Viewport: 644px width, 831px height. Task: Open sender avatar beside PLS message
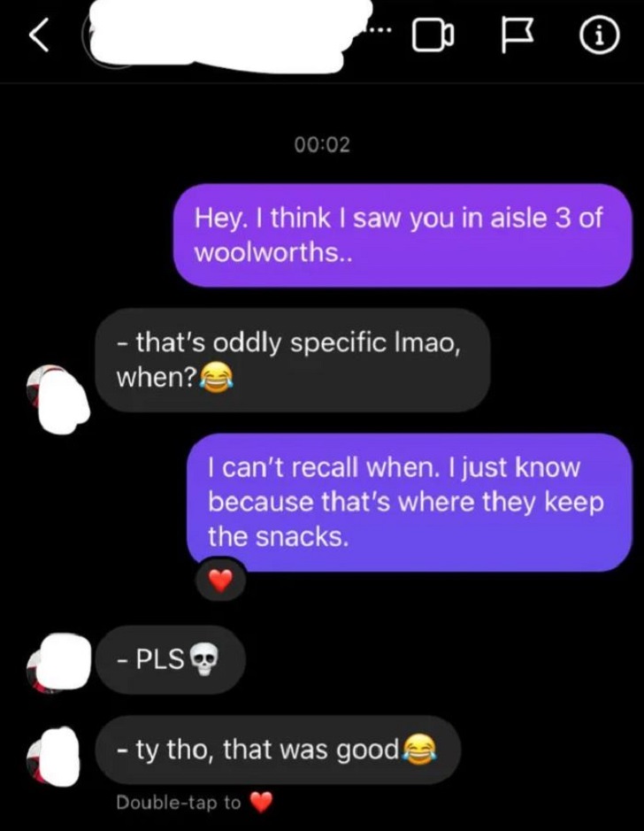pos(58,663)
